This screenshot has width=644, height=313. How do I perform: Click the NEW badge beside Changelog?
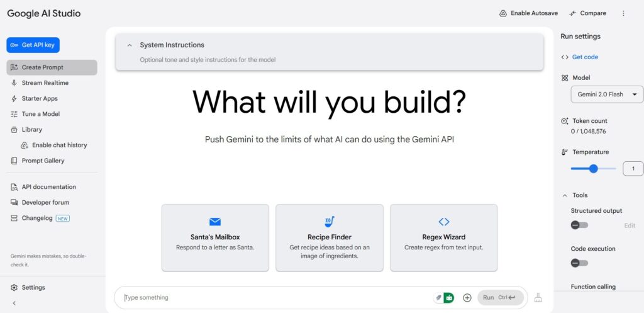tap(63, 219)
